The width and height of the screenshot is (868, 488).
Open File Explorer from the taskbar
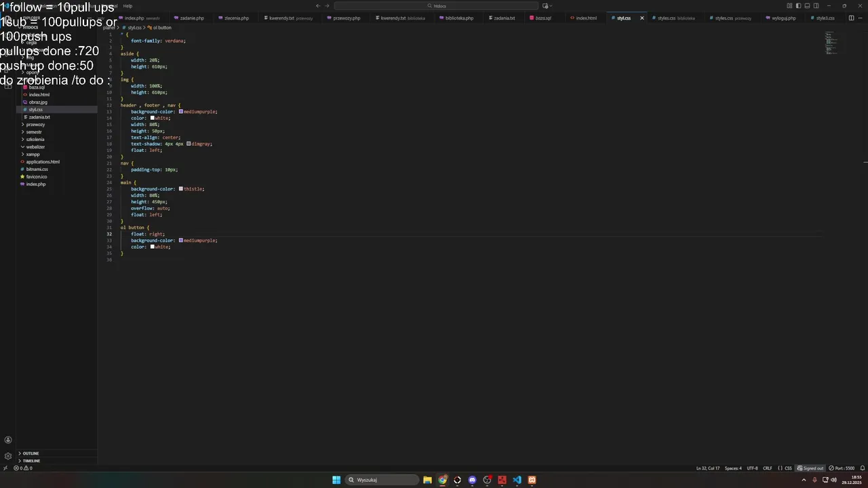point(427,480)
